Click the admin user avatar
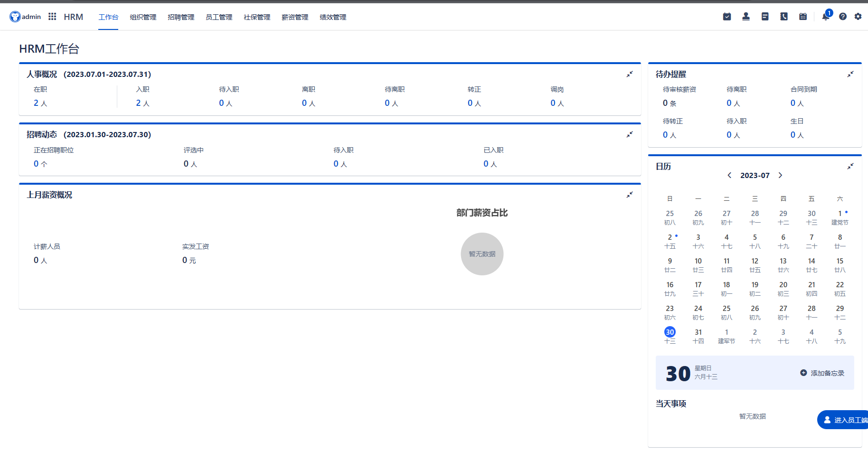This screenshot has height=451, width=868. pyautogui.click(x=15, y=17)
